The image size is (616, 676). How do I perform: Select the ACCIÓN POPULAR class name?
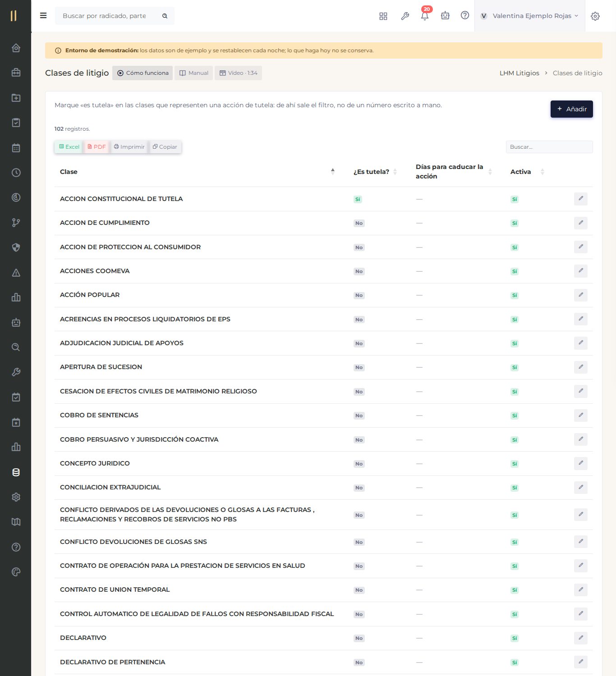click(x=90, y=295)
